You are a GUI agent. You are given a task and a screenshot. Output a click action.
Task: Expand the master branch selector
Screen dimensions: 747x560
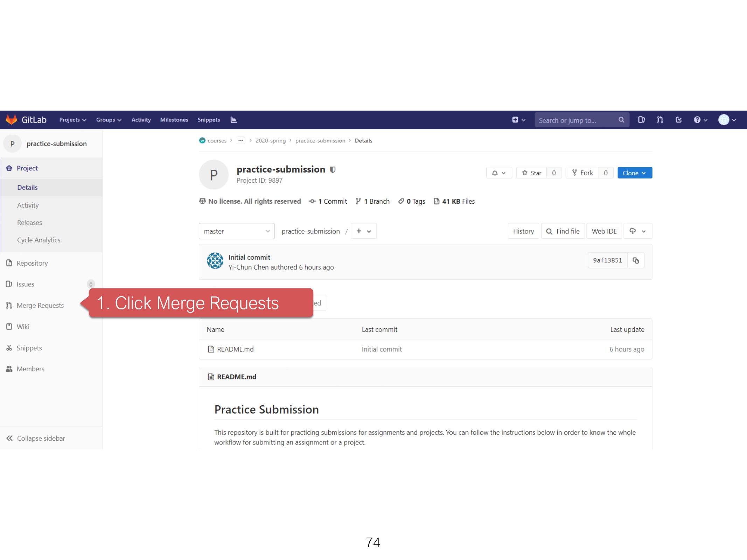[236, 231]
